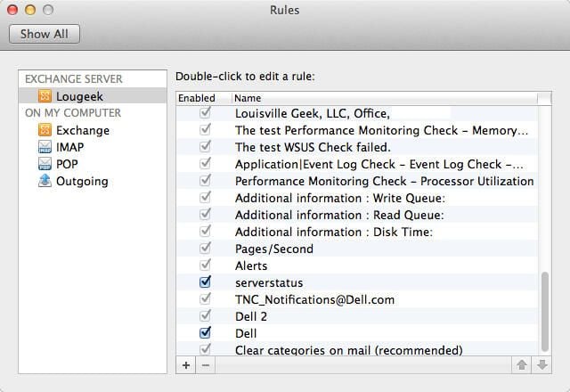Screen dimensions: 570x392
Task: Toggle checkbox for Clear categories on mail rule
Action: pyautogui.click(x=206, y=349)
